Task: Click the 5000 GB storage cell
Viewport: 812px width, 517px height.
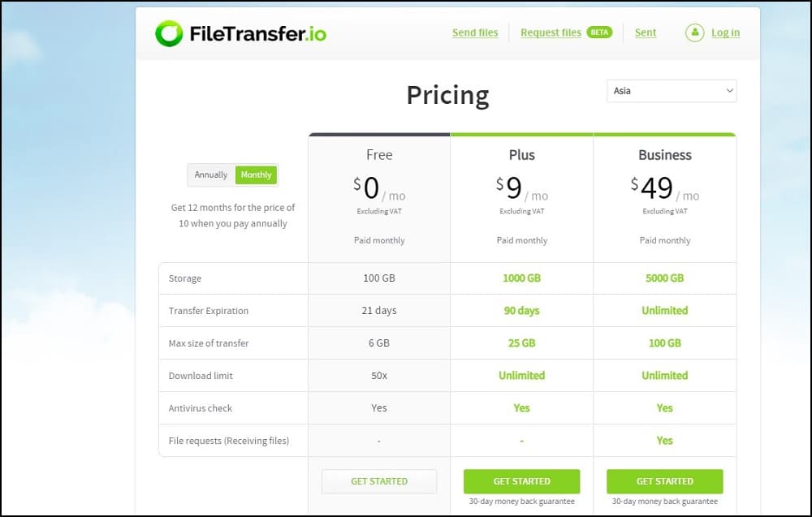Action: tap(664, 278)
